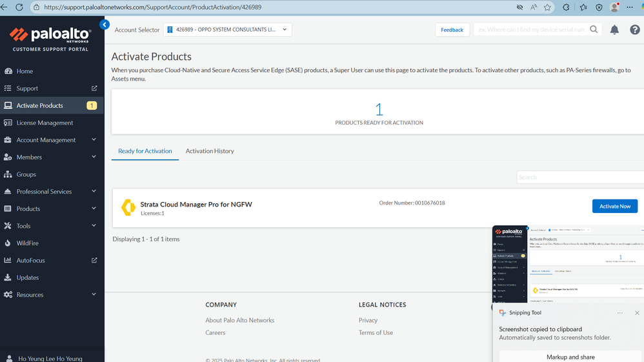Click the Feedback button
The width and height of the screenshot is (644, 362).
coord(452,30)
